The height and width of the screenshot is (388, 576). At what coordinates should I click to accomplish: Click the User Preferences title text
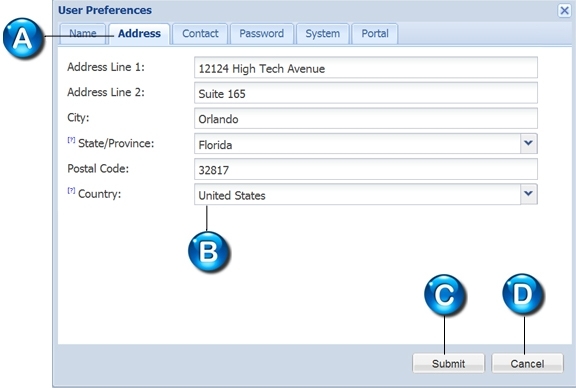105,10
